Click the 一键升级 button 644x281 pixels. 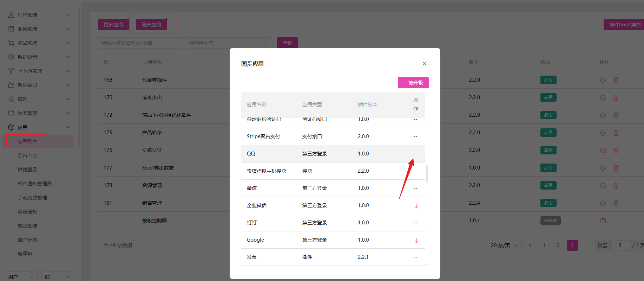tap(413, 83)
